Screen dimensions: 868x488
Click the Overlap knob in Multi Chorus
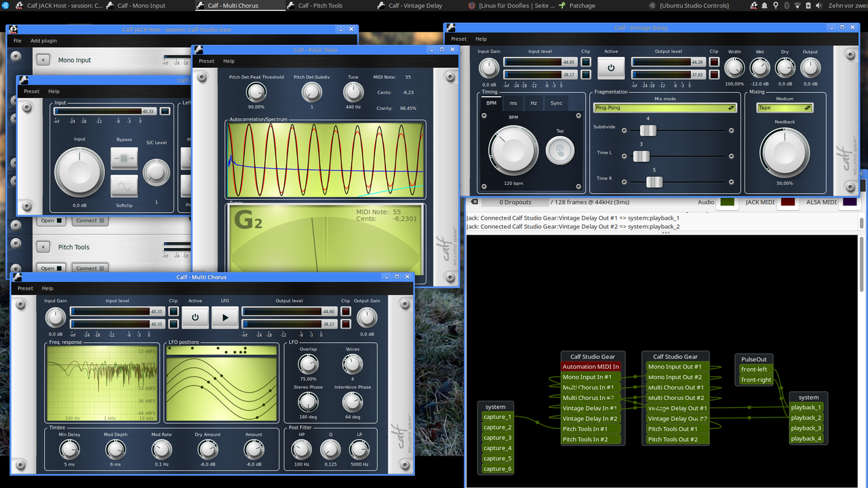[309, 364]
